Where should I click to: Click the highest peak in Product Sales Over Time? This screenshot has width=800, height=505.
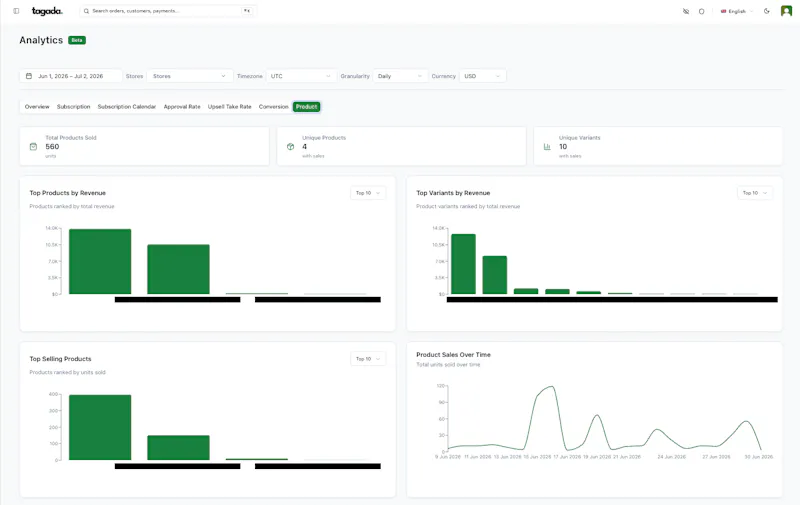point(553,387)
